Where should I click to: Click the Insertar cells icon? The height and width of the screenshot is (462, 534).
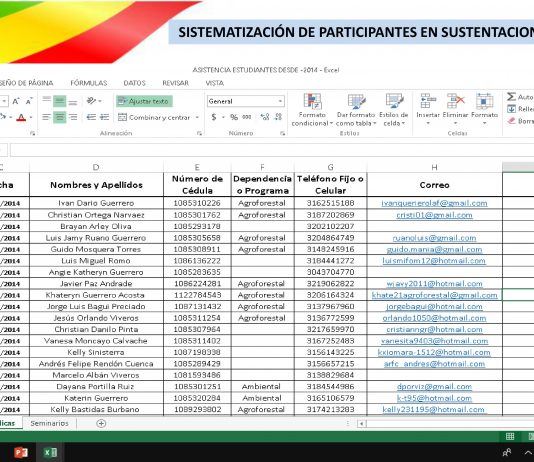click(x=428, y=101)
